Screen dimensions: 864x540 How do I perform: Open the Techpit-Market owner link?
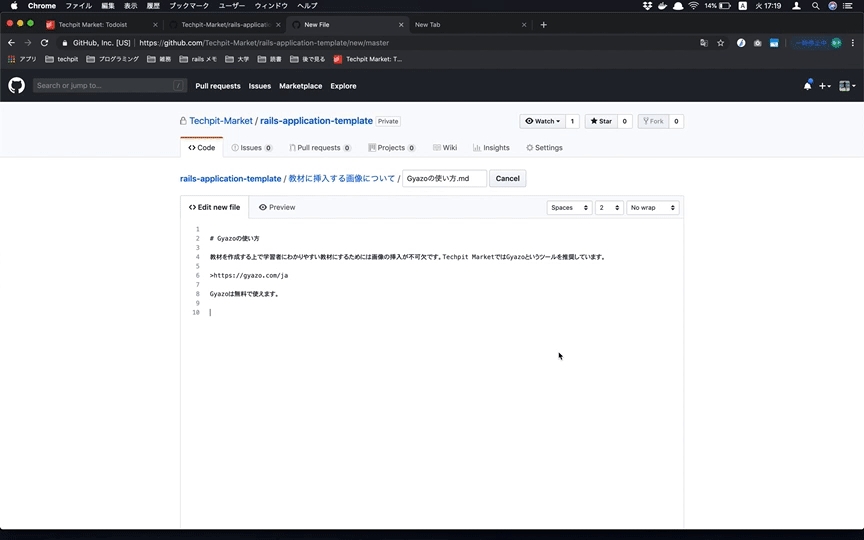point(221,121)
